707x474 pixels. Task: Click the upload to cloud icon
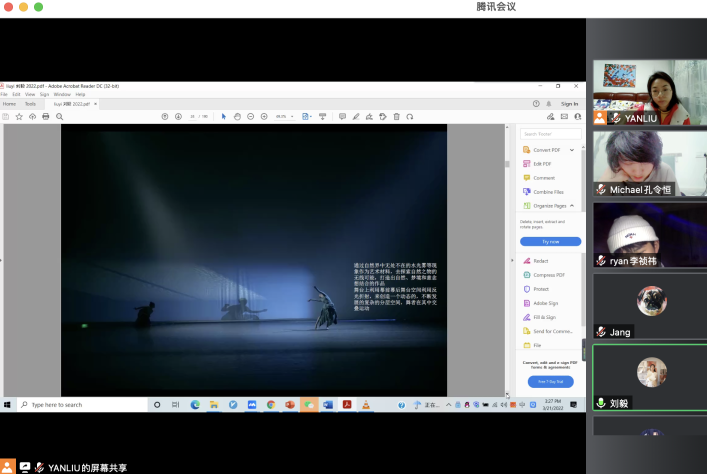point(32,116)
